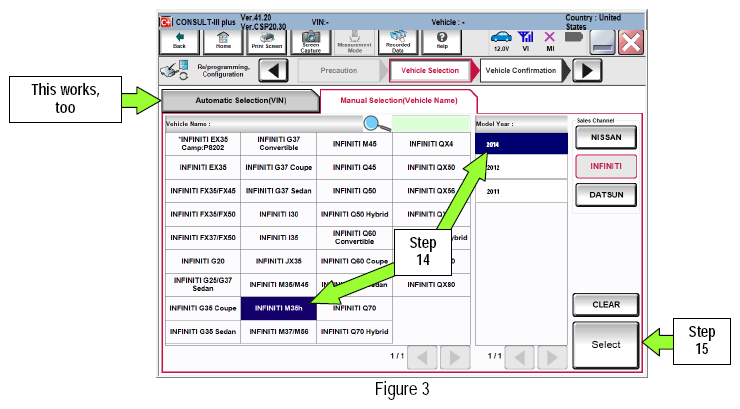Click the 12.0V vehicle battery indicator
The image size is (740, 409).
pyautogui.click(x=501, y=42)
